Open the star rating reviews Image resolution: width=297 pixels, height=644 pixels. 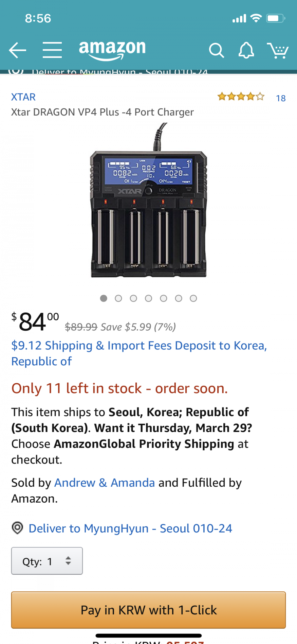[x=241, y=97]
